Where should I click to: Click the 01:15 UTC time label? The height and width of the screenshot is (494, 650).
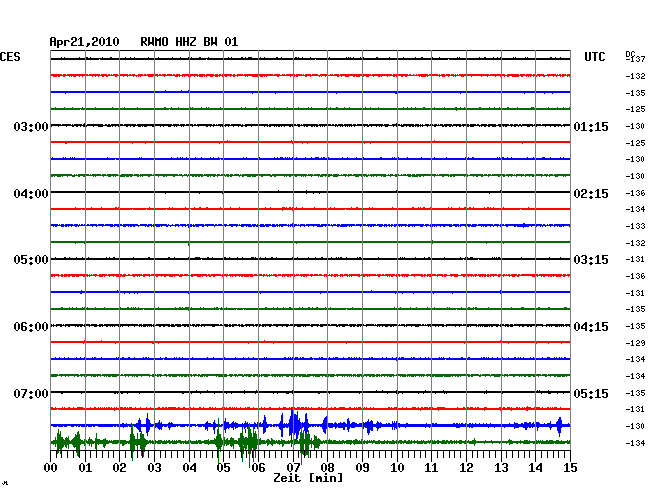point(591,126)
